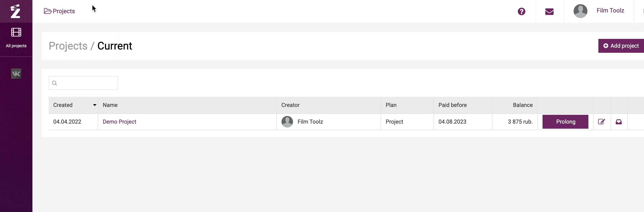Click the Add project button
This screenshot has height=212, width=644.
(621, 46)
